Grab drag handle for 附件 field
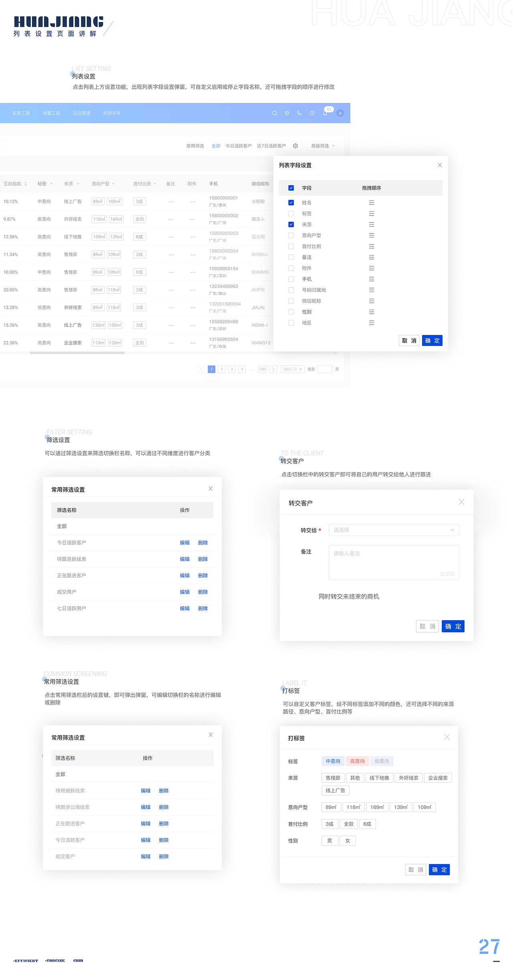The width and height of the screenshot is (513, 980). tap(372, 268)
